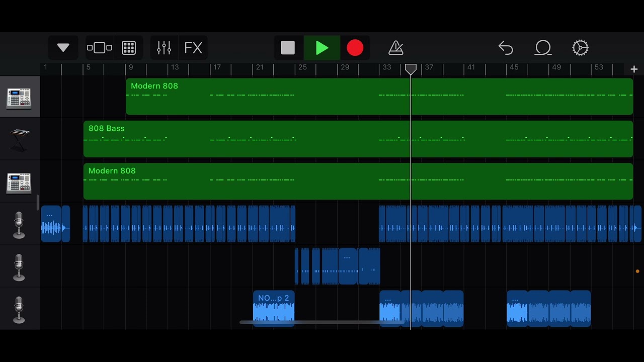Select the playhead marker on the ruler

pos(411,69)
